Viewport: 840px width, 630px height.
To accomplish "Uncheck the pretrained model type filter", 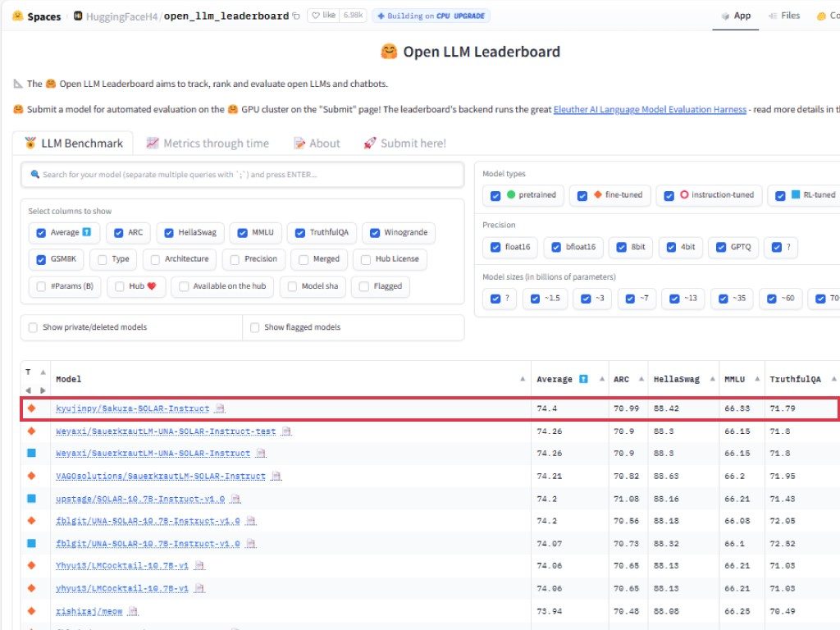I will coord(495,196).
